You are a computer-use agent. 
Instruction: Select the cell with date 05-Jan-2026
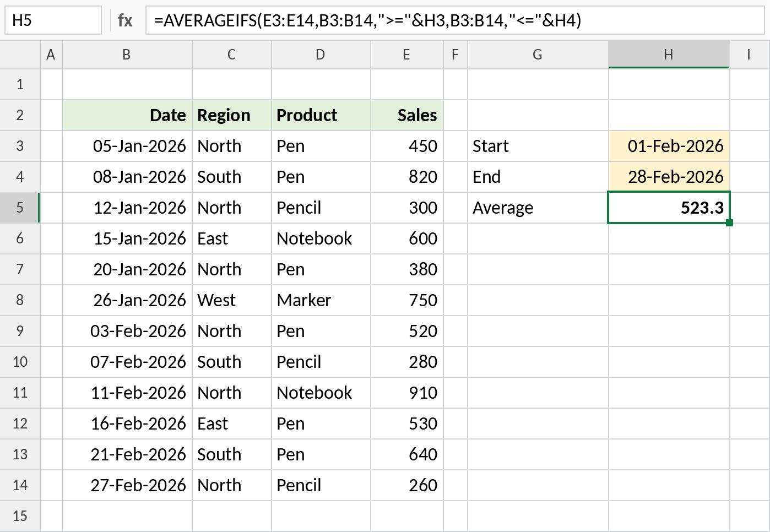127,146
